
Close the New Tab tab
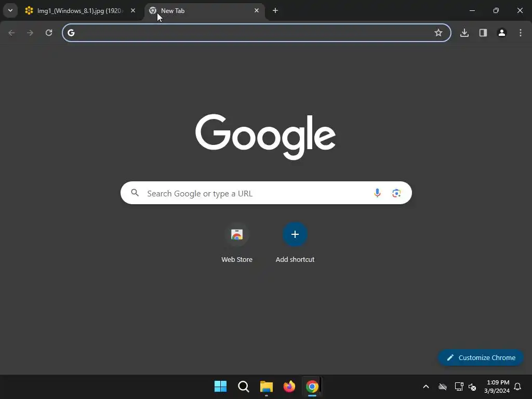click(257, 10)
